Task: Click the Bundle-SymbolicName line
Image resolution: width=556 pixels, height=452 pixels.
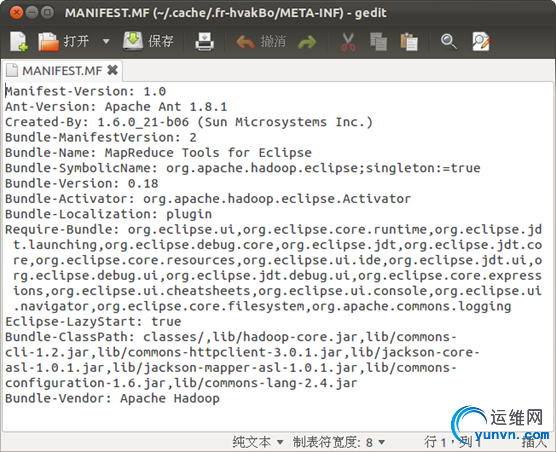Action: (x=243, y=168)
